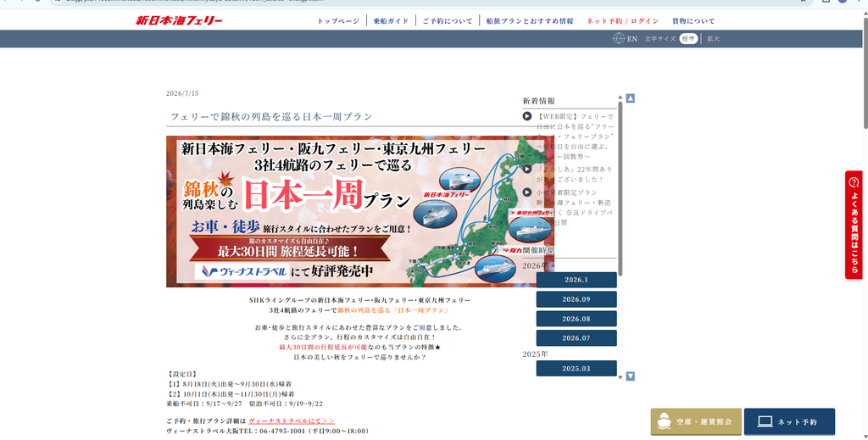Image resolution: width=868 pixels, height=440 pixels.
Task: Follow the ヴィーナストラベルにて>> link
Action: pyautogui.click(x=292, y=421)
